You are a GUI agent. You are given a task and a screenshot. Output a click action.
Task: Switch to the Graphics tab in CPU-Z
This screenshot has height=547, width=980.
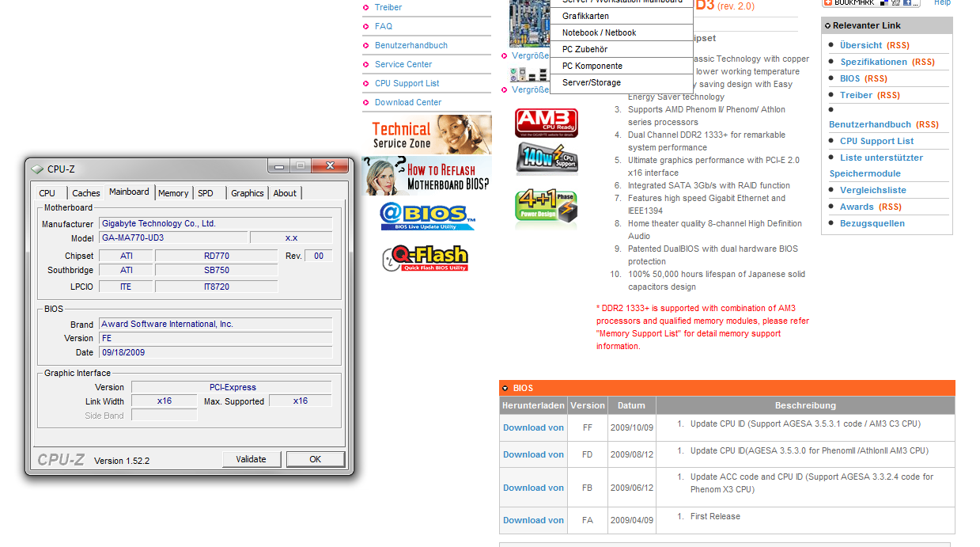pyautogui.click(x=248, y=193)
